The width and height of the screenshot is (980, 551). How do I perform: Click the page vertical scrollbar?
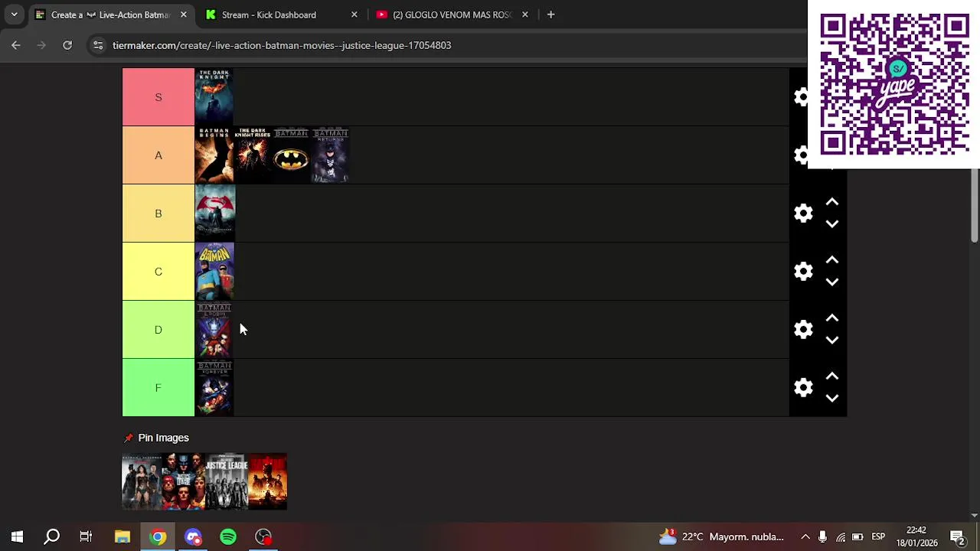tap(975, 207)
